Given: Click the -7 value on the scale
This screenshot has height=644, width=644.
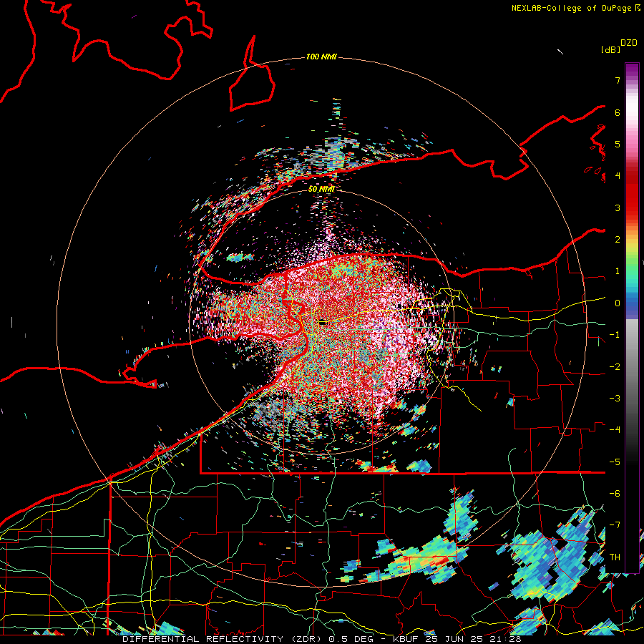Looking at the screenshot, I should click(x=615, y=525).
